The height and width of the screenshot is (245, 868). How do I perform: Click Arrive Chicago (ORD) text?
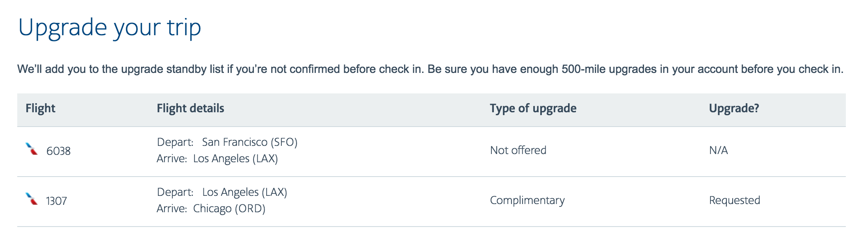pos(211,209)
